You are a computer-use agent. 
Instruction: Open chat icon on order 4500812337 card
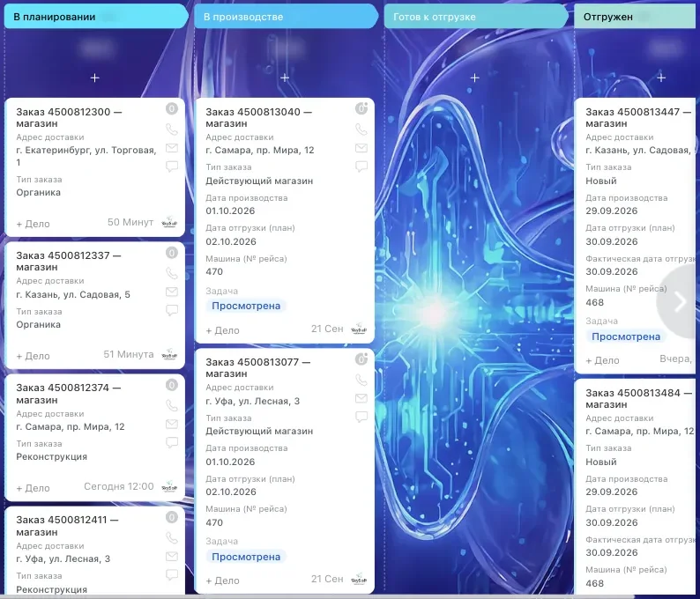tap(172, 310)
